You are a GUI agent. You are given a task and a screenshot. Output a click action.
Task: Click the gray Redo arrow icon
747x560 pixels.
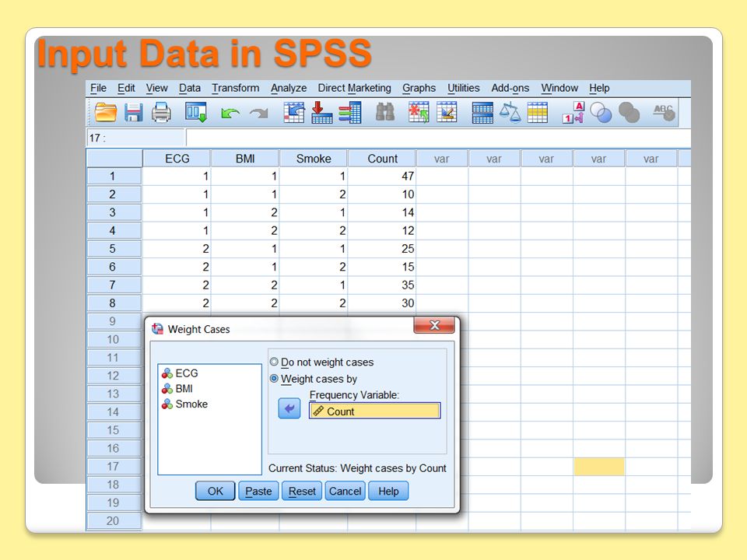click(x=258, y=114)
